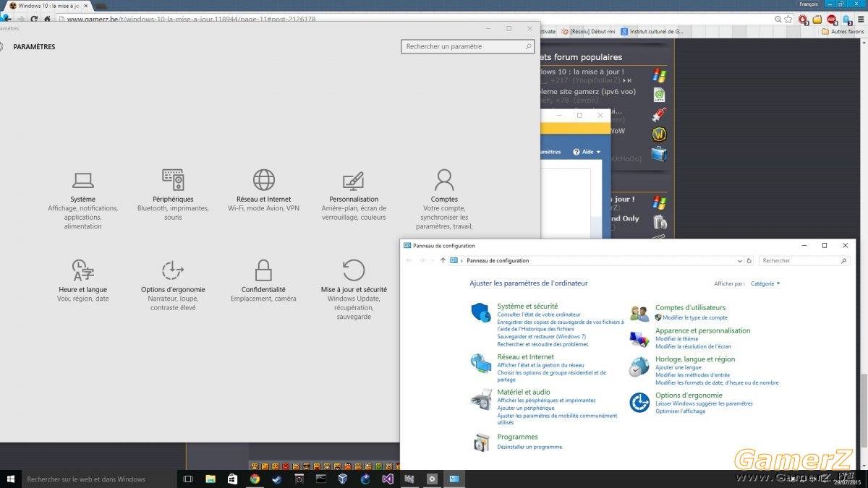
Task: Click Ajouter un périphérique link
Action: 526,408
